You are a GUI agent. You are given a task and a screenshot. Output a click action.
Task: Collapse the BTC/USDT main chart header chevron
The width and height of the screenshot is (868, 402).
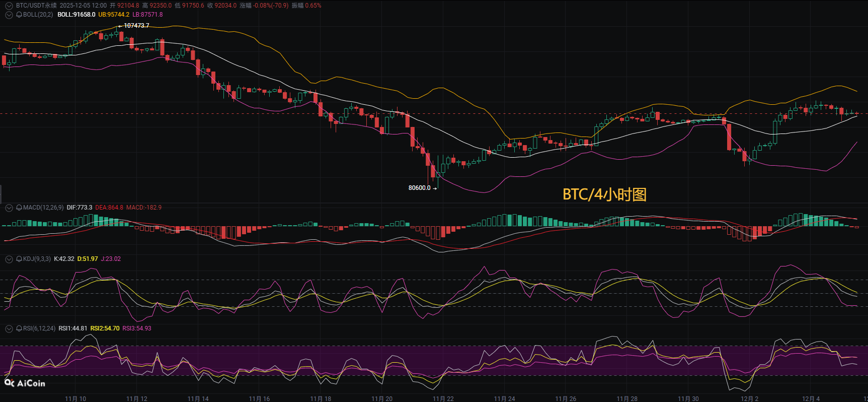[9, 6]
